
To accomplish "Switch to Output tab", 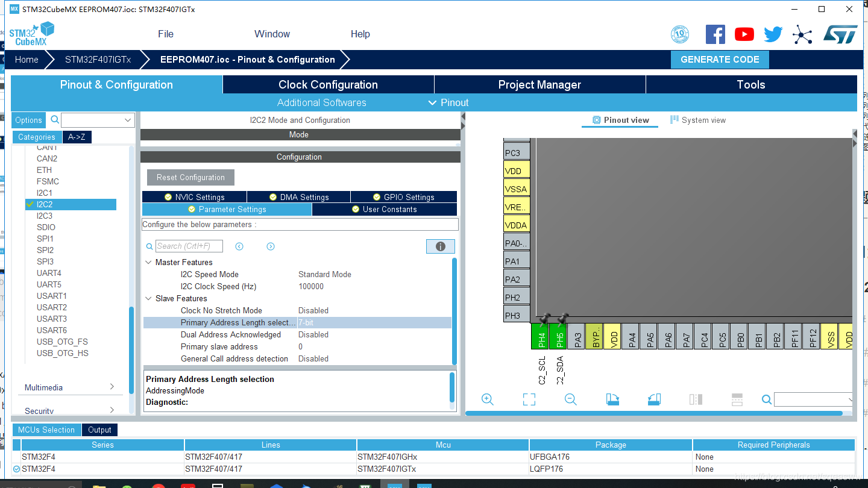I will coord(99,430).
